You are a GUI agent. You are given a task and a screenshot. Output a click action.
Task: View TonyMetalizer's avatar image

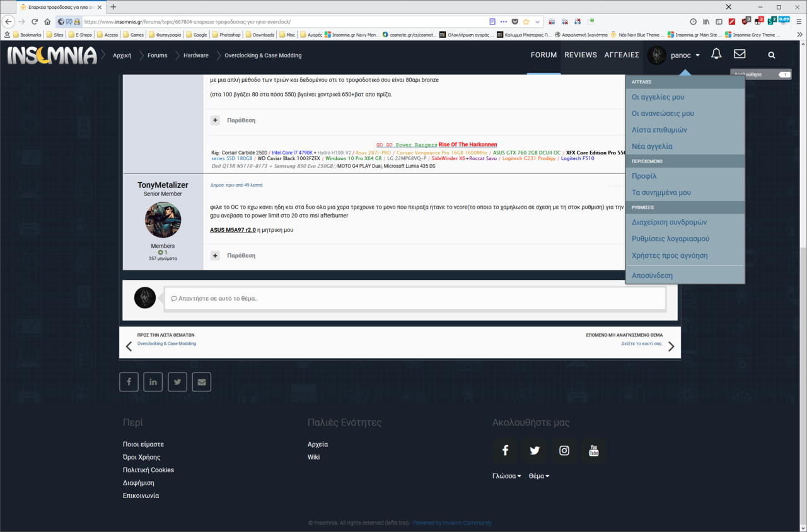click(163, 220)
